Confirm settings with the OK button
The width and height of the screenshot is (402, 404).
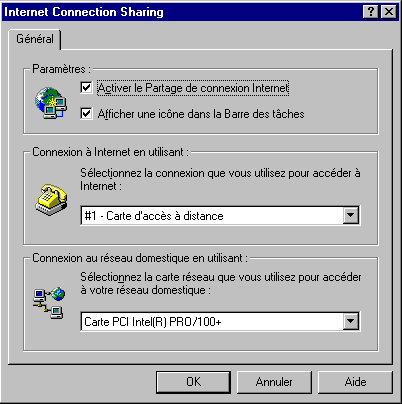click(x=193, y=382)
